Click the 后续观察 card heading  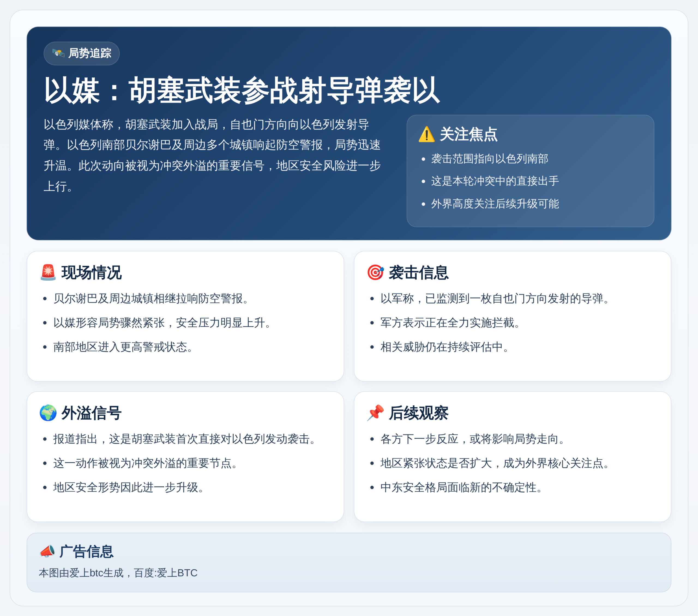[418, 412]
